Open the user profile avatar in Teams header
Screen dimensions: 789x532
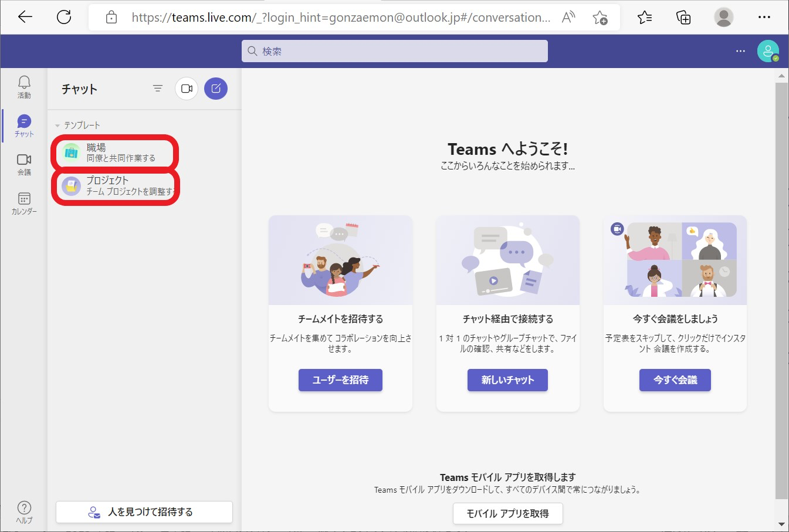pyautogui.click(x=767, y=51)
